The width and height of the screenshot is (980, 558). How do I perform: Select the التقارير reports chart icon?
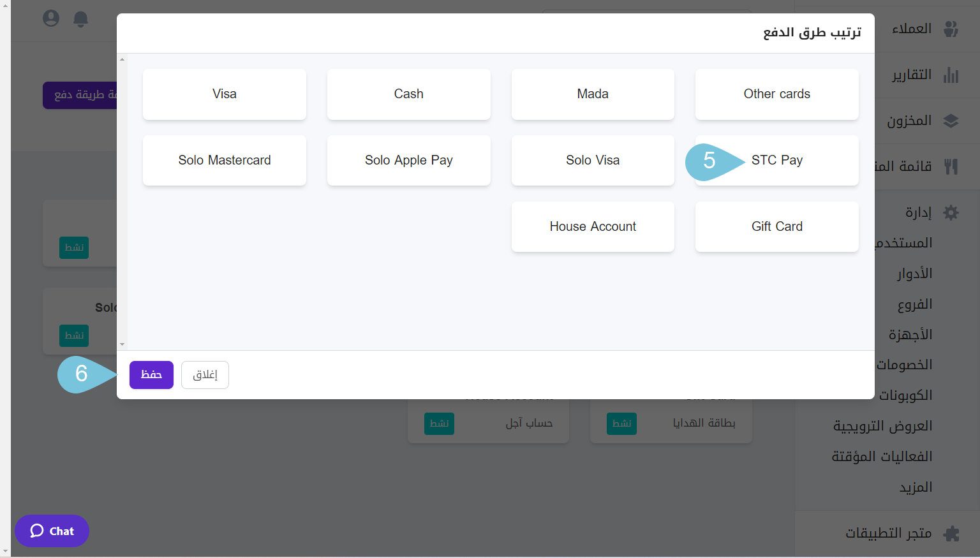952,75
